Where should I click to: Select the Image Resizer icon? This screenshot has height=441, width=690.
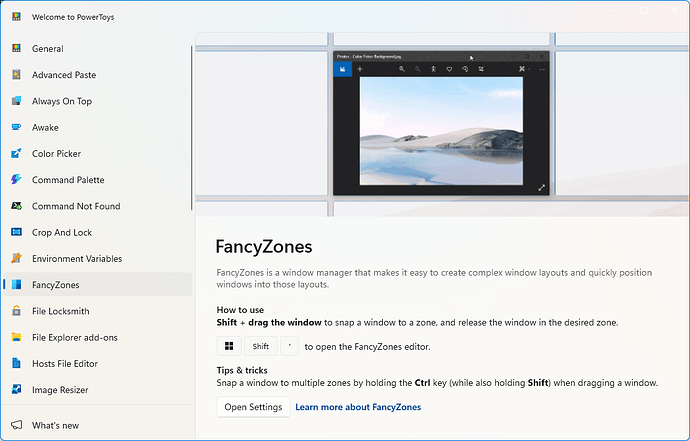tap(16, 390)
